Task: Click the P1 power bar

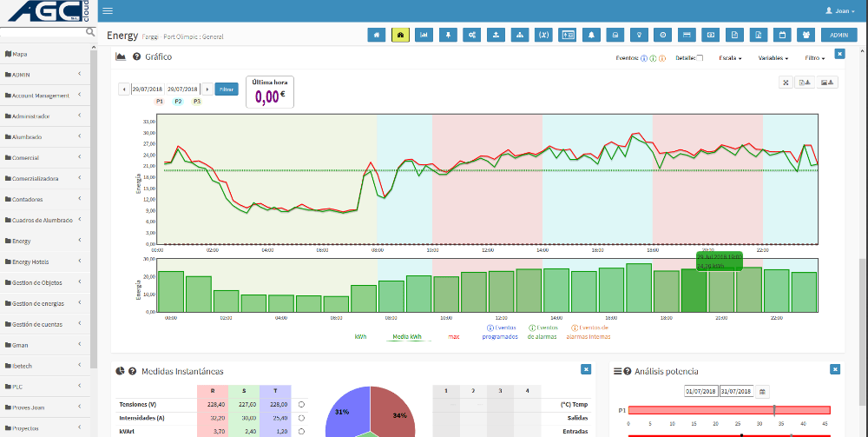Action: [729, 410]
